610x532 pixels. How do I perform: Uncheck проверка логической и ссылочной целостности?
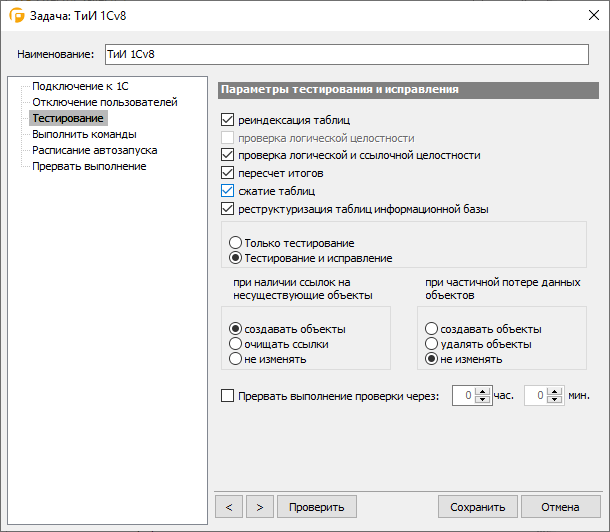(x=227, y=155)
